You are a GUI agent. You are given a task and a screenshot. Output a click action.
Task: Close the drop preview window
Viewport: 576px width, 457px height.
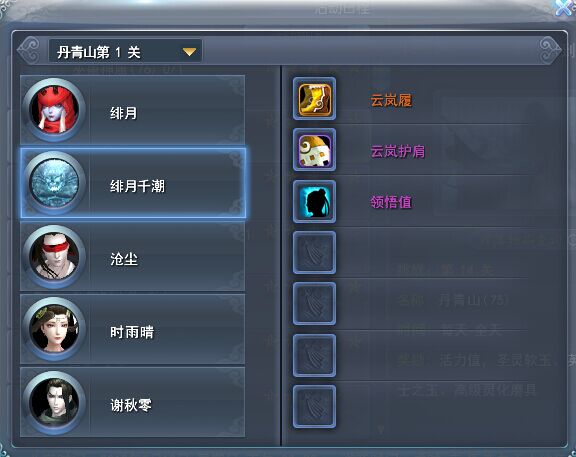point(565,7)
